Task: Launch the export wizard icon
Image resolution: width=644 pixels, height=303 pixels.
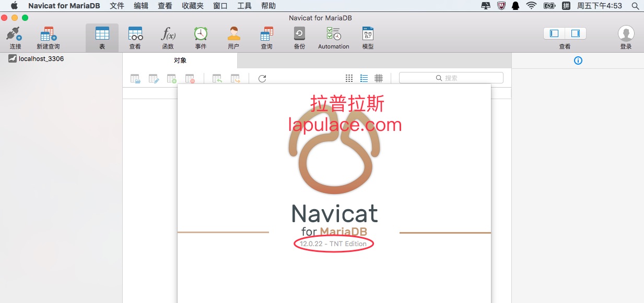Action: click(236, 79)
